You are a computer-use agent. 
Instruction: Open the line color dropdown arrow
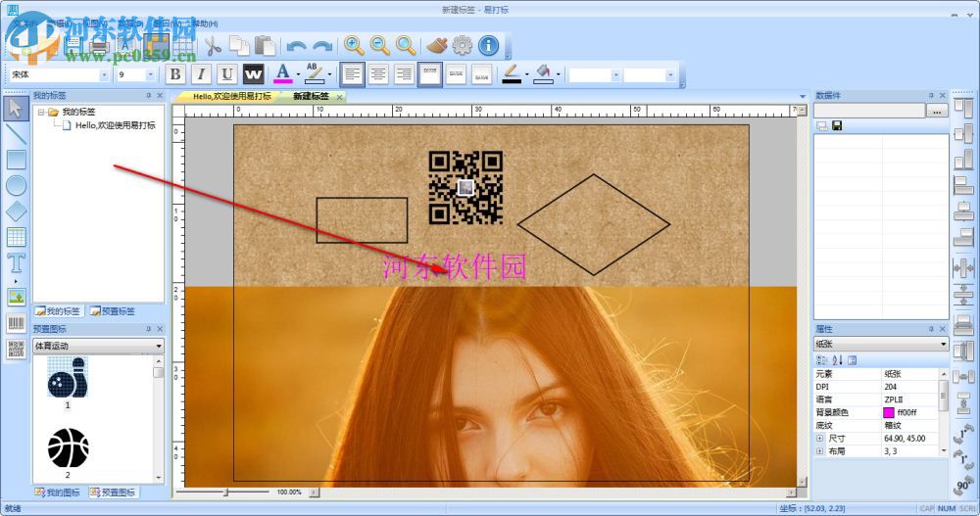pos(526,75)
